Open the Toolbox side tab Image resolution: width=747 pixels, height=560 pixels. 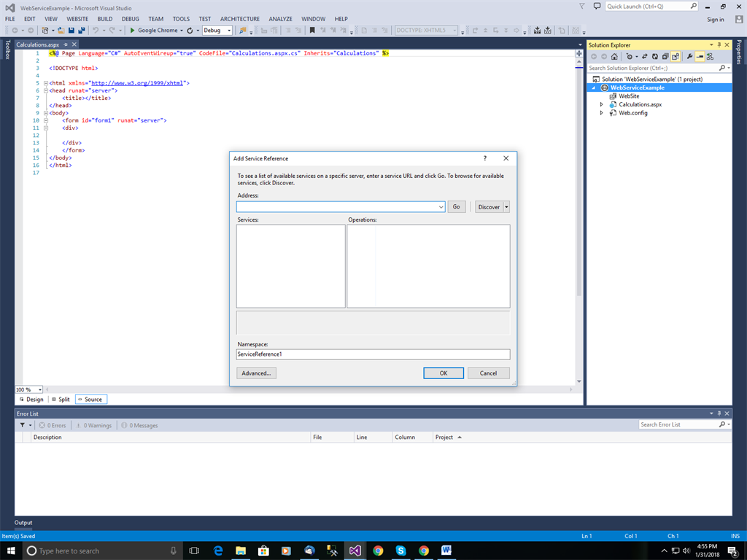7,50
